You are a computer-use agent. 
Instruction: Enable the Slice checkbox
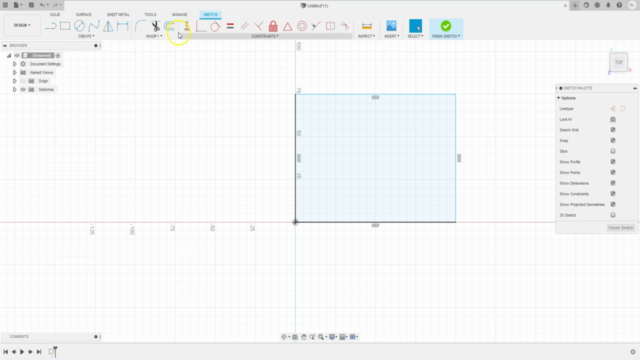pos(613,151)
